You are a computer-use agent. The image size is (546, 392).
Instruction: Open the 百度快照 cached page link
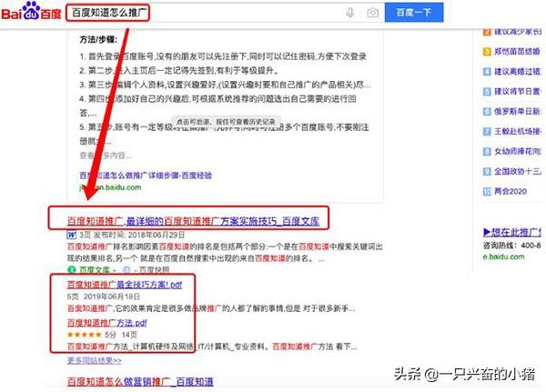(154, 270)
